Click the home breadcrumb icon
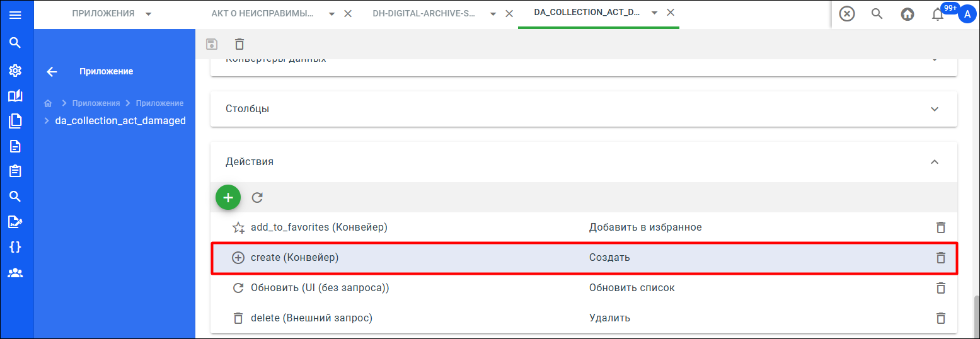980x339 pixels. pyautogui.click(x=48, y=103)
